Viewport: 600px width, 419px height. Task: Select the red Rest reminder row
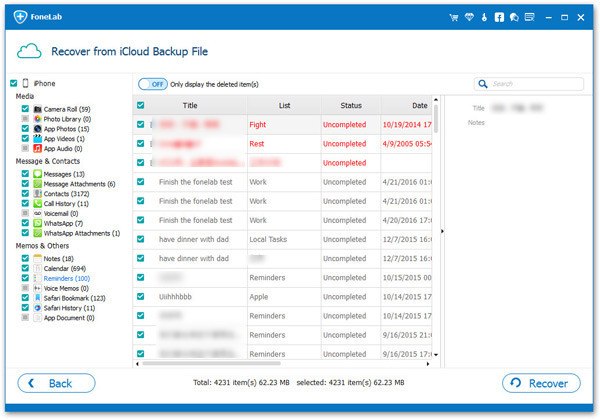point(283,143)
